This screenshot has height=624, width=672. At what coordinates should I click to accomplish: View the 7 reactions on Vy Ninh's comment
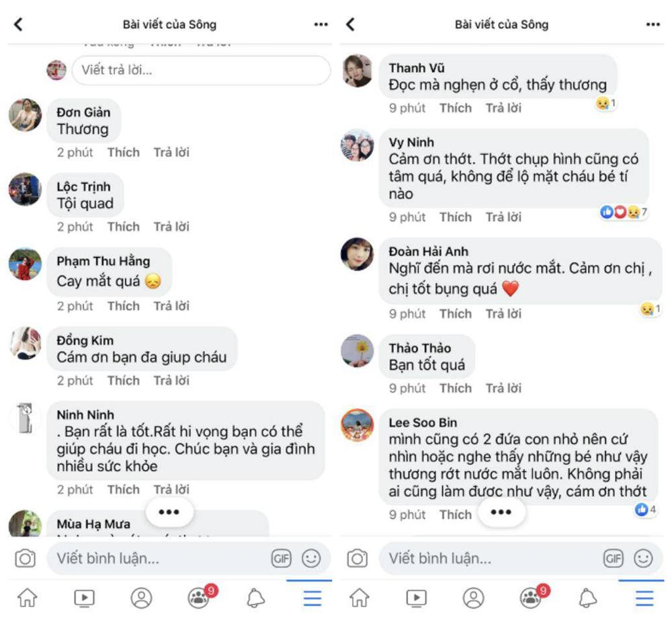click(624, 212)
